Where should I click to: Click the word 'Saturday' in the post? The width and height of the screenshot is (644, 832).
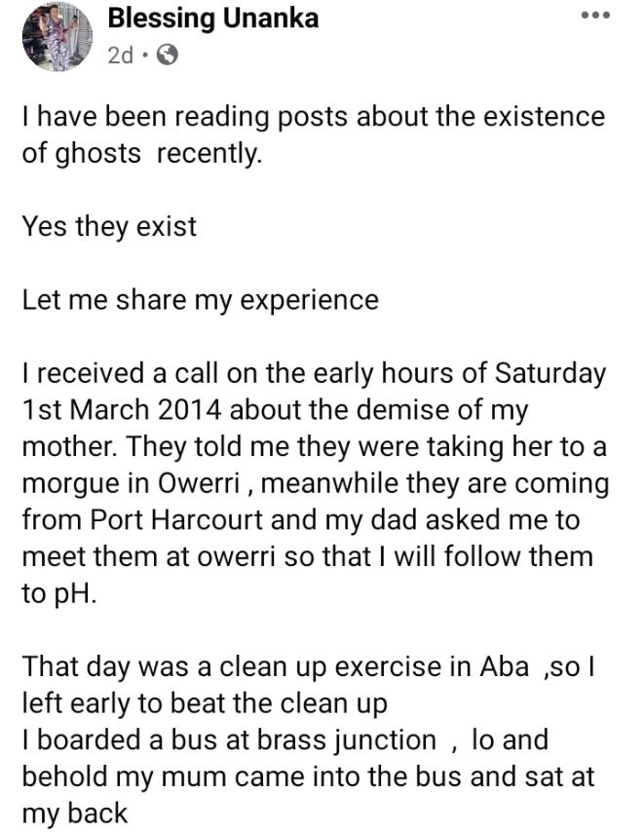(549, 372)
